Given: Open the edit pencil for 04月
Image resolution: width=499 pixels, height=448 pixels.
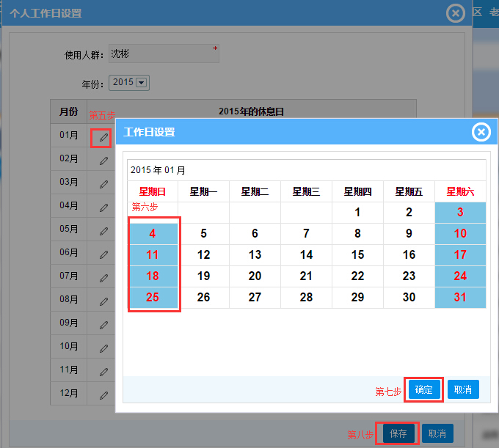Looking at the screenshot, I should pyautogui.click(x=103, y=208).
